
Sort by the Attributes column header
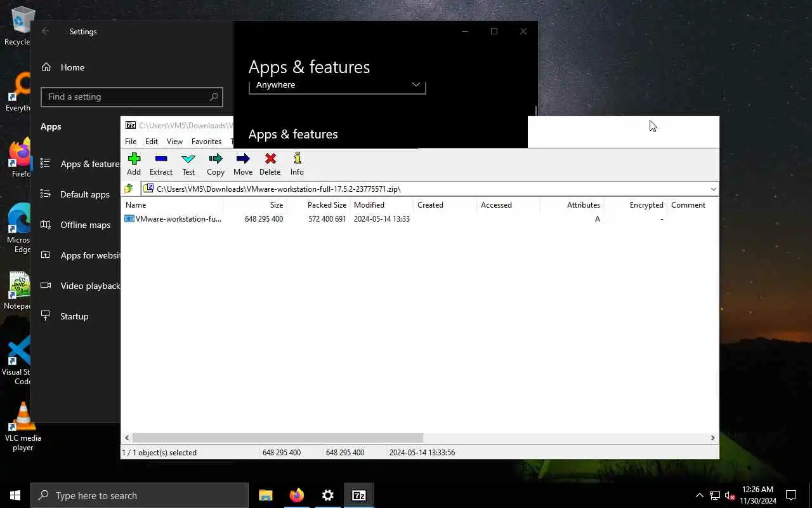click(572, 205)
